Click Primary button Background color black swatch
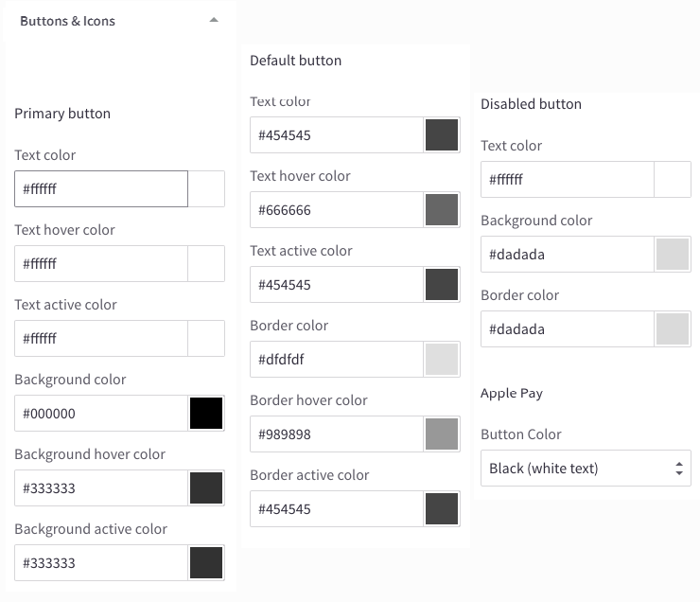The height and width of the screenshot is (602, 700). point(206,414)
